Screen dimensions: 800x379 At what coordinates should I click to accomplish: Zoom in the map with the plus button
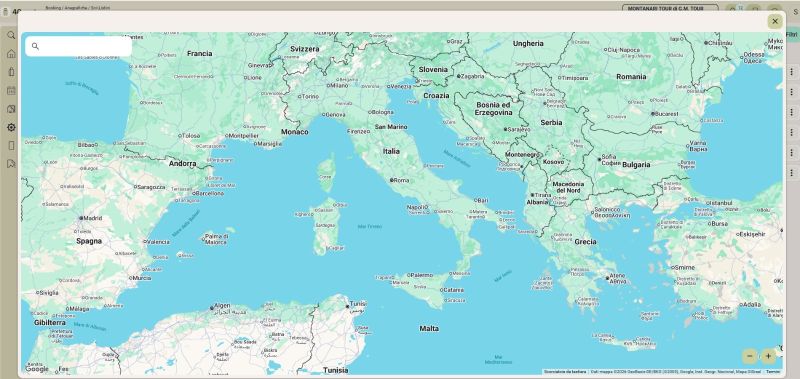[x=768, y=356]
